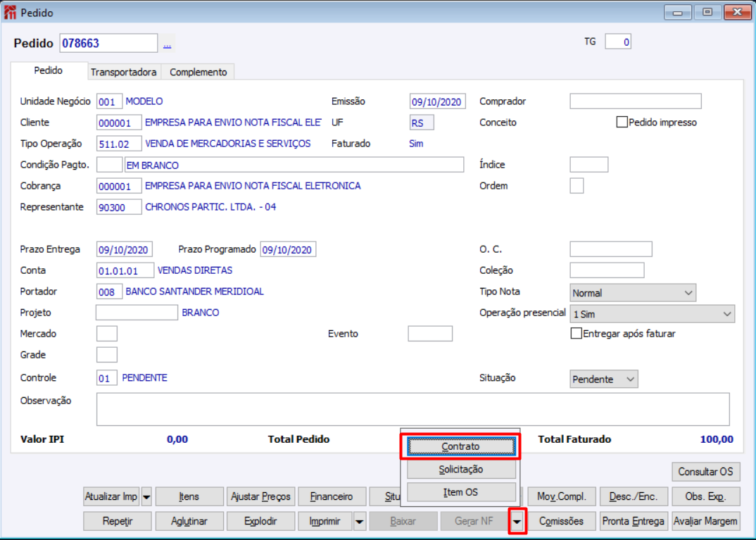The image size is (756, 540).
Task: Toggle the Ordem checkbox
Action: 577,186
